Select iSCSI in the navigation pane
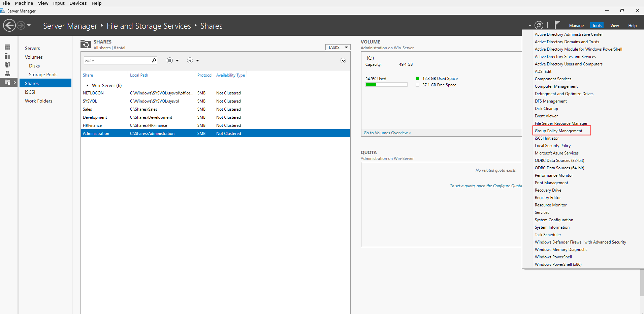Image resolution: width=644 pixels, height=314 pixels. coord(30,92)
